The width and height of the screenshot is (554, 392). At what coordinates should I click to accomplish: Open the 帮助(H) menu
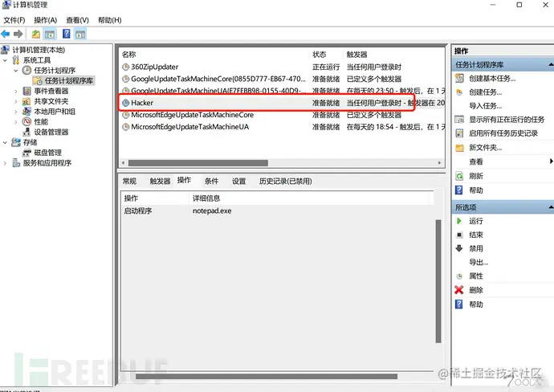click(109, 20)
